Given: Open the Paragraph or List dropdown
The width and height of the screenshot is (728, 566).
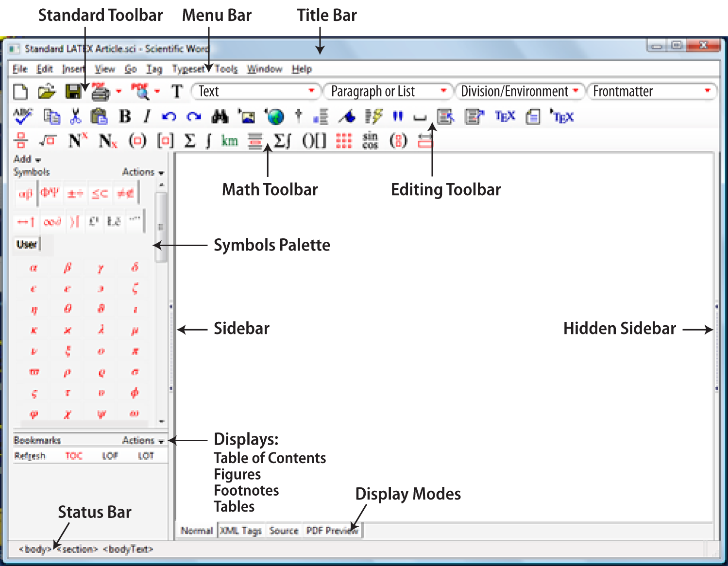Looking at the screenshot, I should (389, 91).
